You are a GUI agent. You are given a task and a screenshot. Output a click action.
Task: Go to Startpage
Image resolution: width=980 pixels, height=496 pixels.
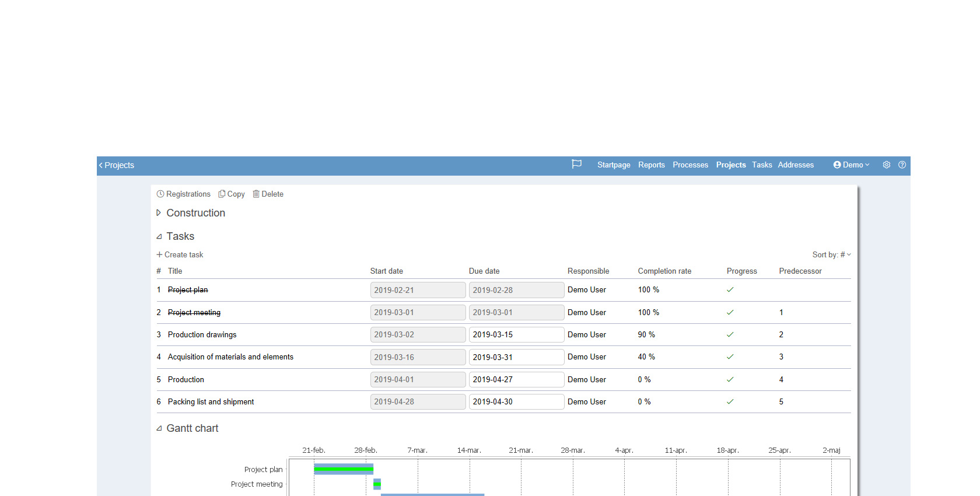(x=614, y=165)
